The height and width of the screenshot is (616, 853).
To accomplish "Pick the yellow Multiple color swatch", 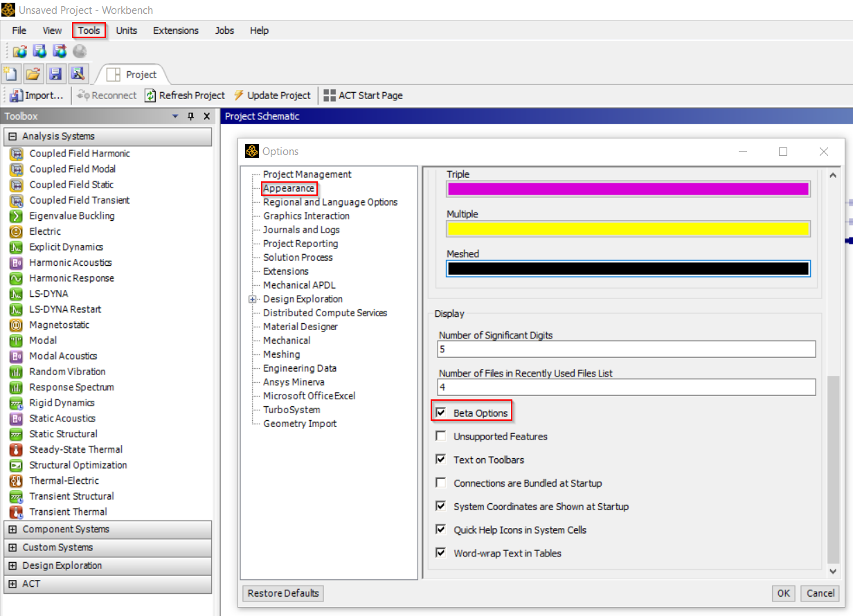I will pyautogui.click(x=628, y=229).
